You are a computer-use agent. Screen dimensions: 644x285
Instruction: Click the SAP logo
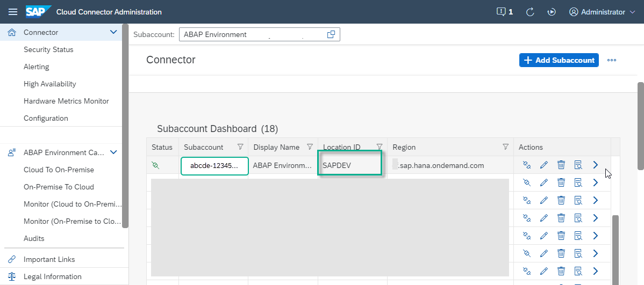coord(39,12)
